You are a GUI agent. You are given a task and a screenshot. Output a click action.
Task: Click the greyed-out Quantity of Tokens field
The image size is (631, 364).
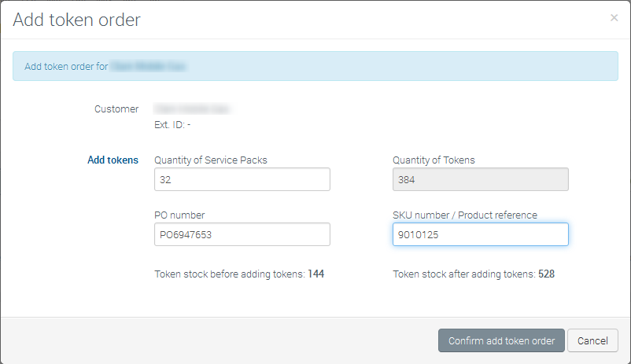[x=480, y=179]
